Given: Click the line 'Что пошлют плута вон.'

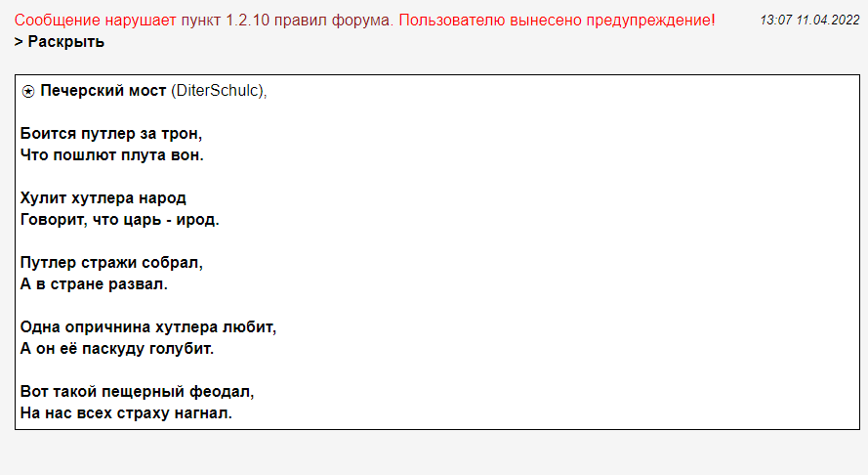Looking at the screenshot, I should 112,155.
